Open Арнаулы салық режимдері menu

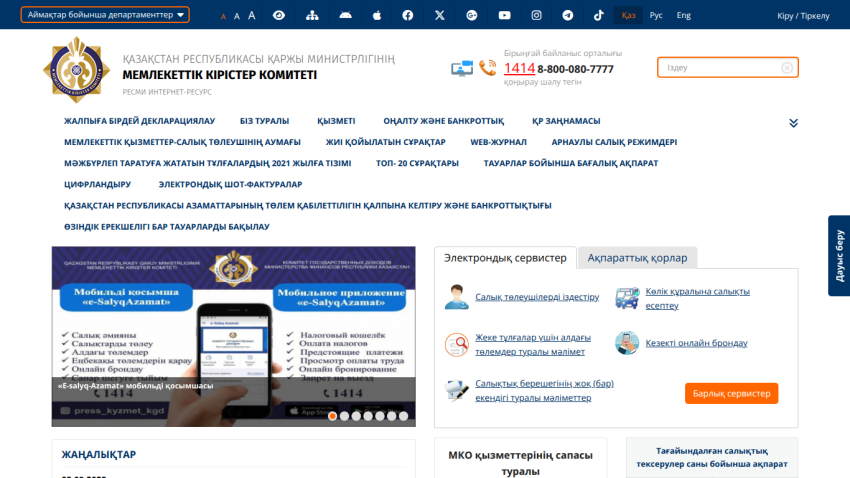point(614,142)
